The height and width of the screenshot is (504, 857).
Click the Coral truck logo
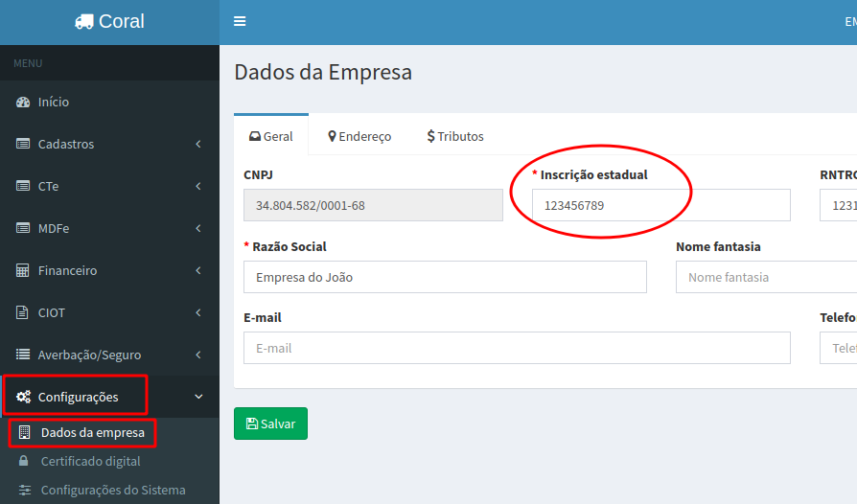(x=84, y=22)
